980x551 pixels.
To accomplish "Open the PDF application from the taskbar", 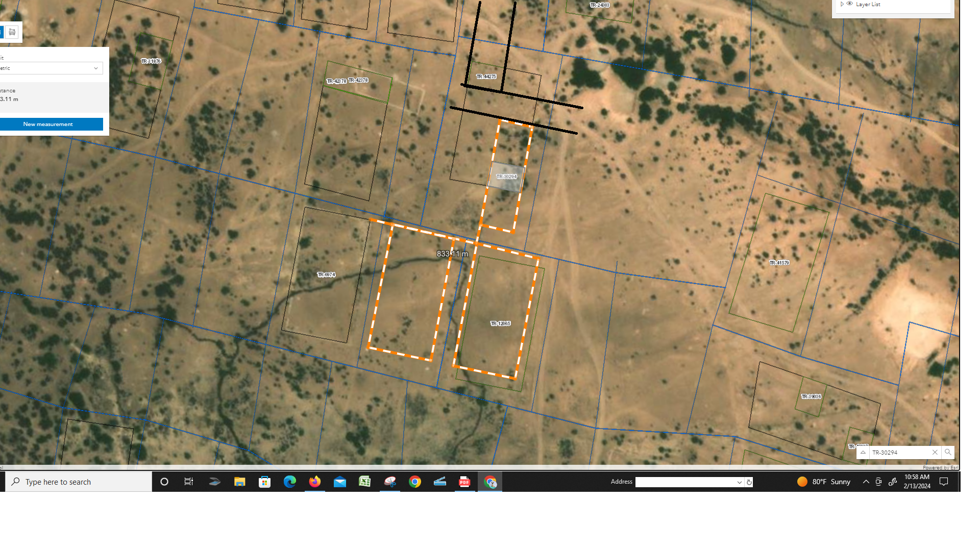I will point(464,482).
